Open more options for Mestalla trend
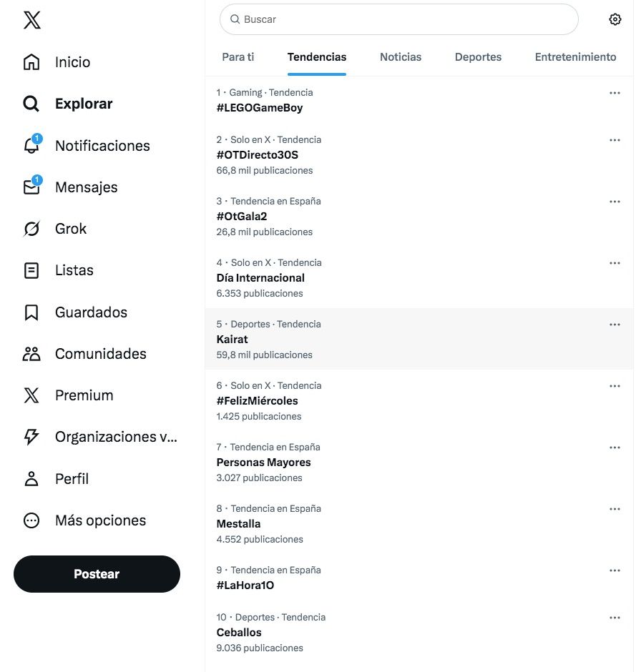Screen dimensions: 641x672 point(615,509)
